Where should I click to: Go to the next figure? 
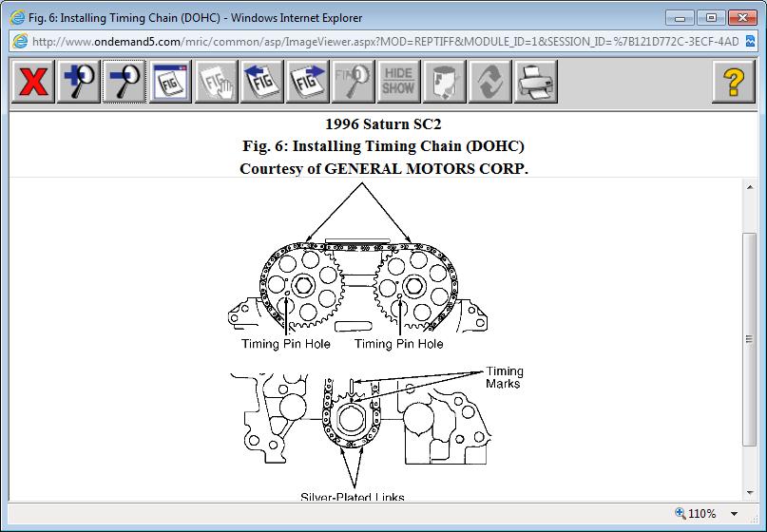coord(308,82)
